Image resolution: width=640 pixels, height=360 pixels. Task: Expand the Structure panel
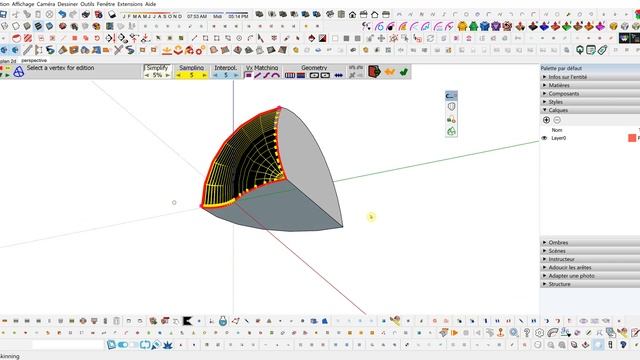[x=590, y=284]
